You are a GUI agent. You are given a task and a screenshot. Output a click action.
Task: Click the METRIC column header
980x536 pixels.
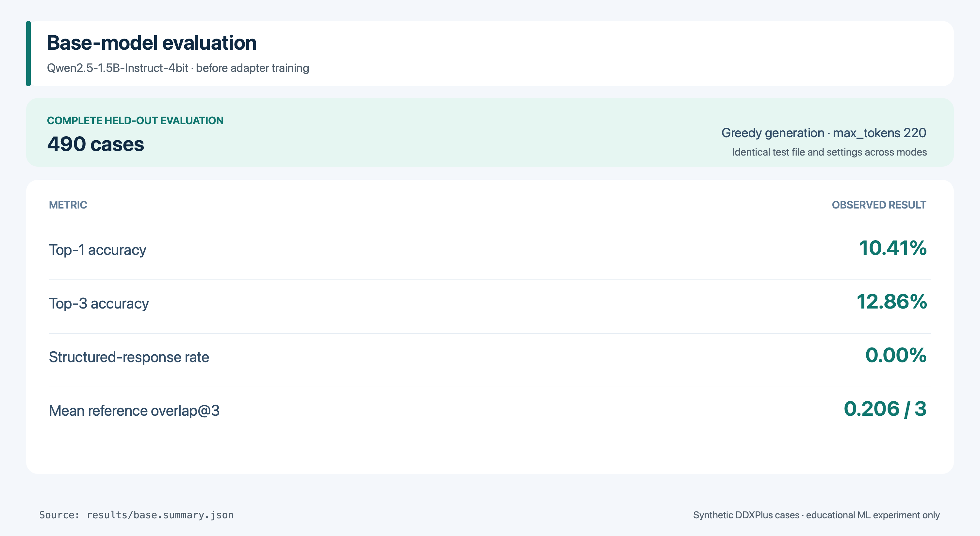tap(68, 205)
